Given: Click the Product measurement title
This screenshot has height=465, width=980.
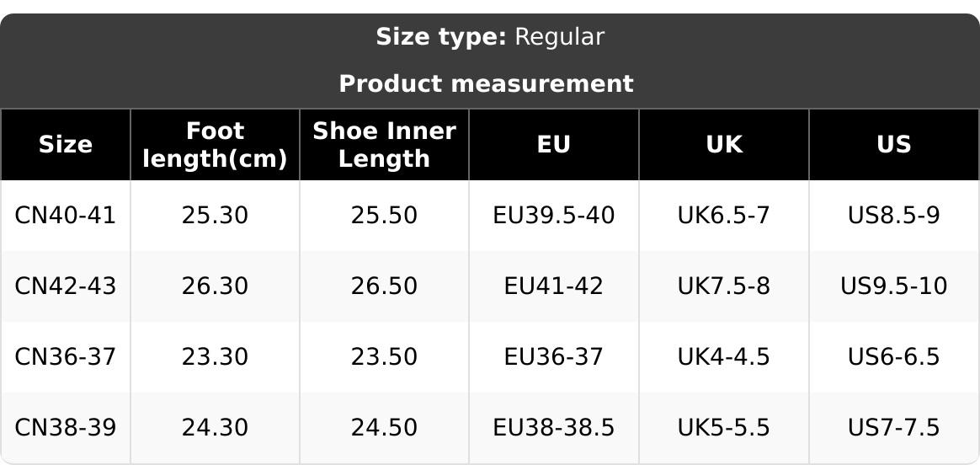Looking at the screenshot, I should 486,84.
